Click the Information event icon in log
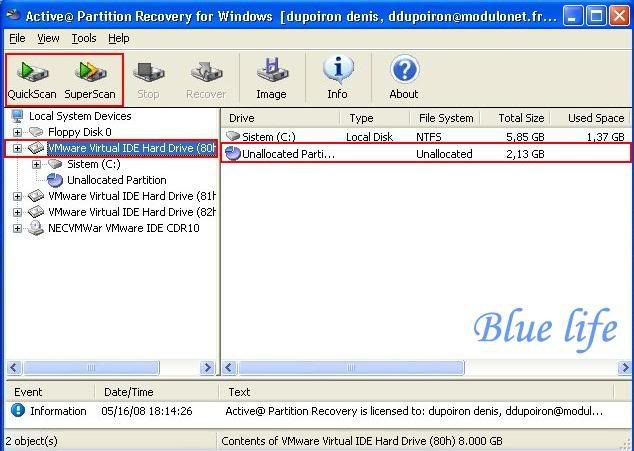Image resolution: width=634 pixels, height=451 pixels. point(18,410)
